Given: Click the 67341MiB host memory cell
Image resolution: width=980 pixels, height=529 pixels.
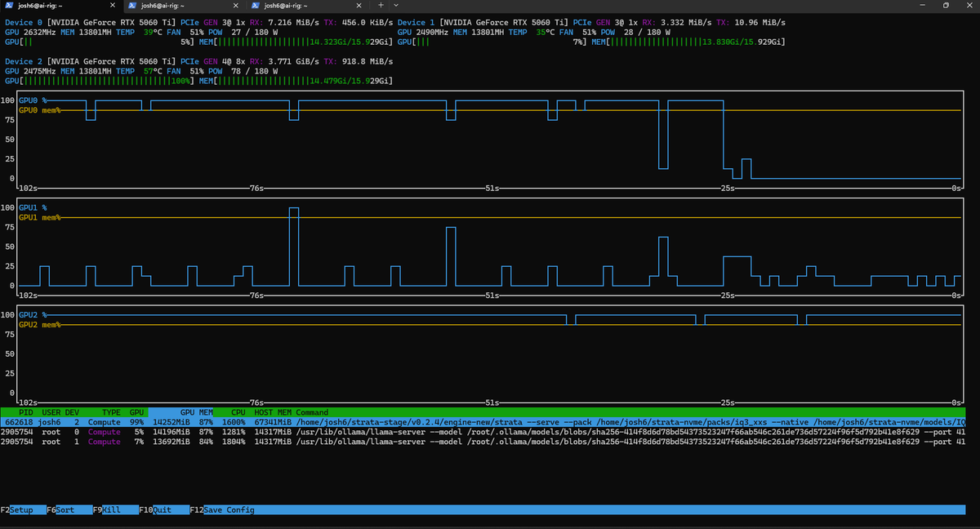Looking at the screenshot, I should point(274,422).
